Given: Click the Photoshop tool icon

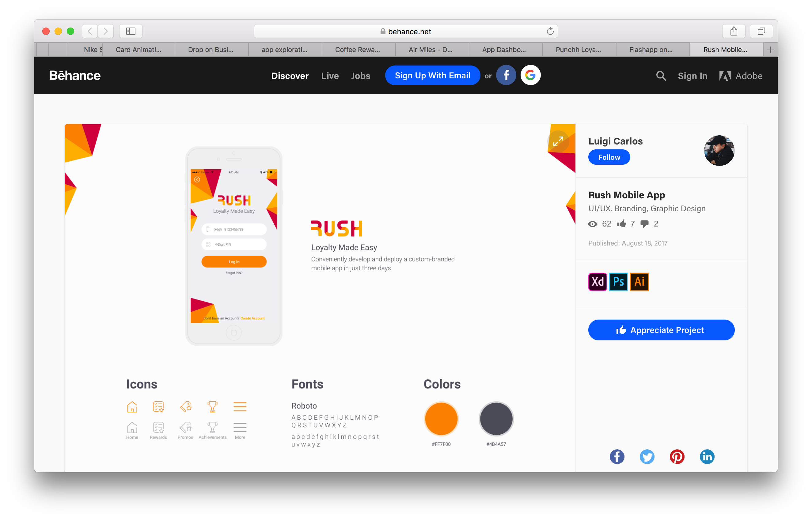Looking at the screenshot, I should 618,282.
